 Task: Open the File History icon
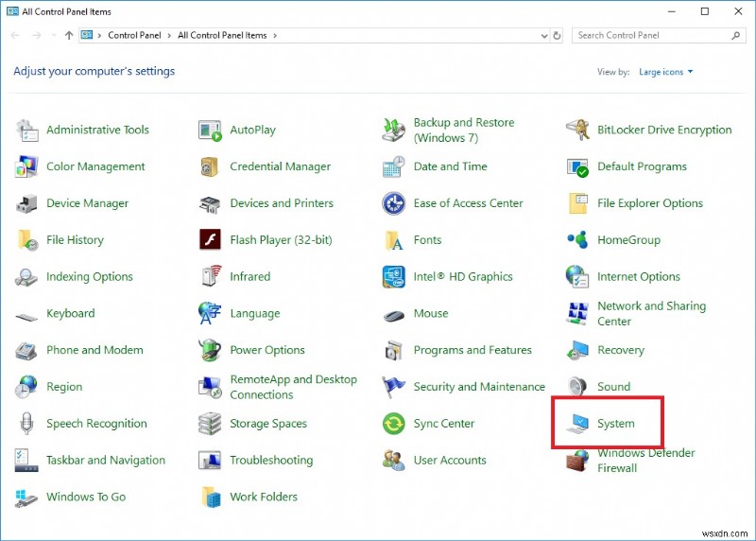(x=27, y=240)
